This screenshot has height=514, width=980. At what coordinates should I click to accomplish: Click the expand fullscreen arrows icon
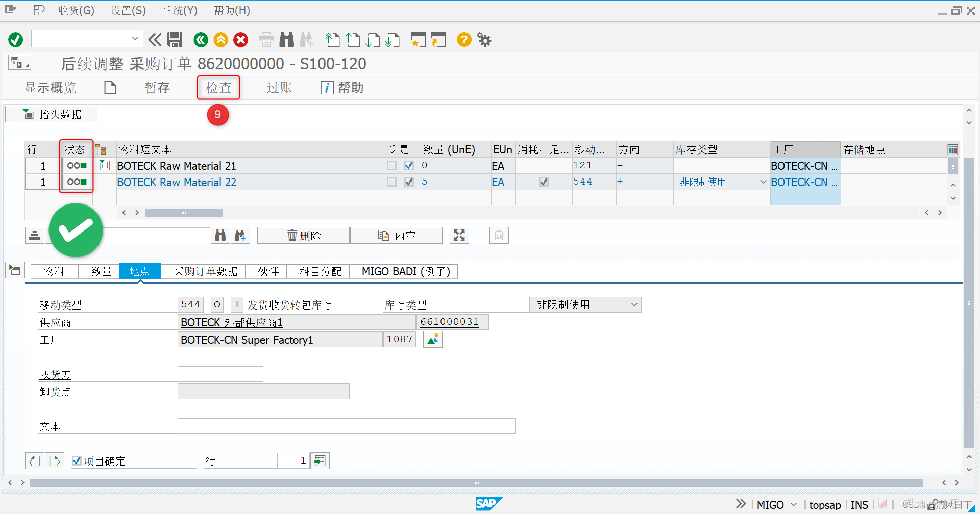point(459,235)
